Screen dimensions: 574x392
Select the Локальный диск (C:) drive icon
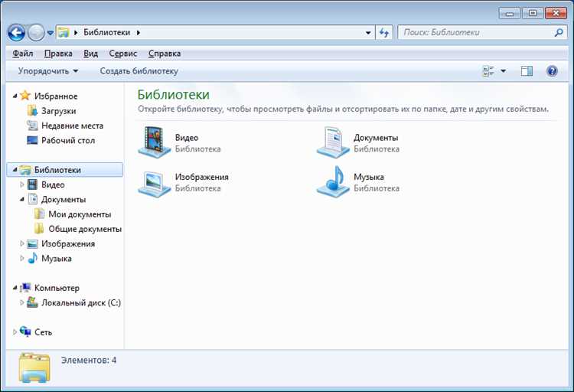(x=32, y=302)
